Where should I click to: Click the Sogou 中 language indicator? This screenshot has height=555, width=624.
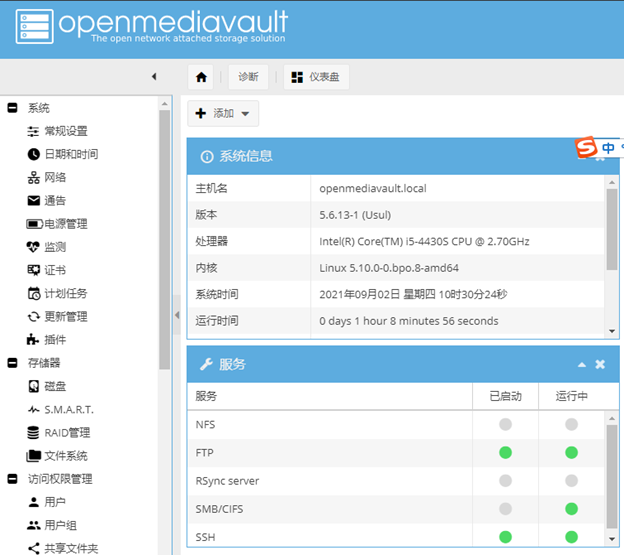pos(608,148)
